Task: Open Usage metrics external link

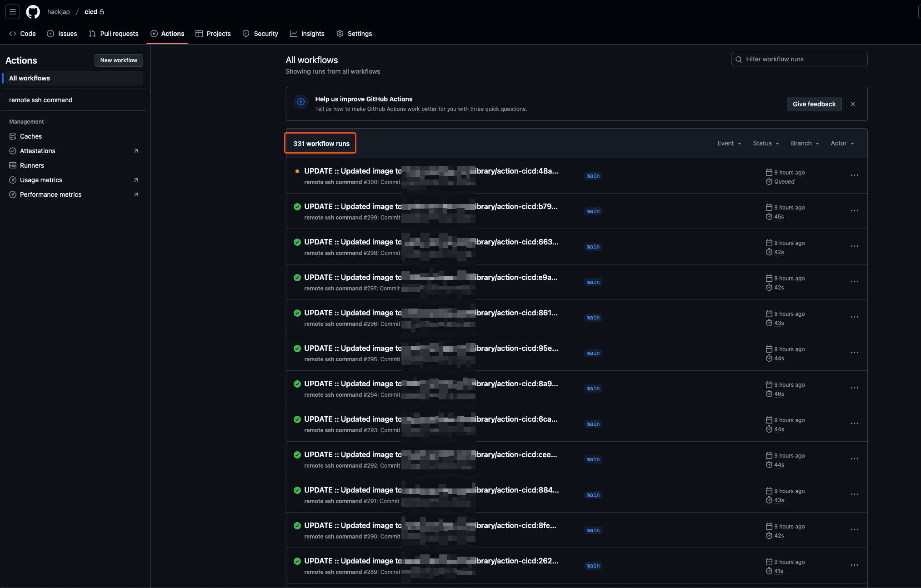Action: click(41, 180)
